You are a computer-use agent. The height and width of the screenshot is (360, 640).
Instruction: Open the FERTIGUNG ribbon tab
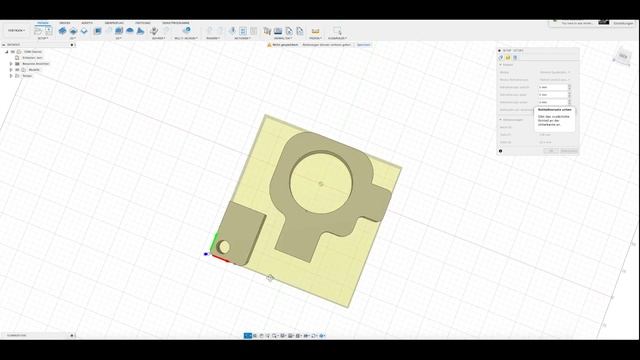click(x=142, y=23)
